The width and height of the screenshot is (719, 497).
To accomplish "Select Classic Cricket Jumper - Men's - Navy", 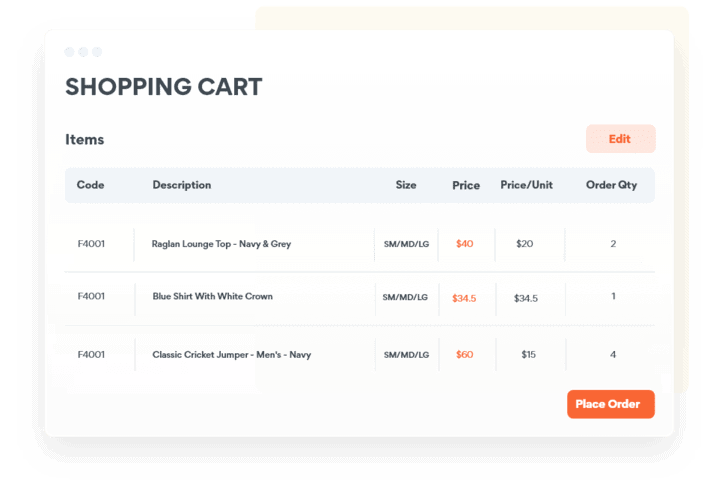I will (231, 355).
